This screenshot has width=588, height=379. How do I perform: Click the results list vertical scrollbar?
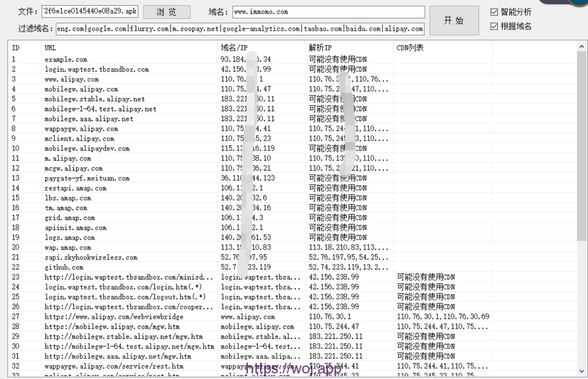581,196
